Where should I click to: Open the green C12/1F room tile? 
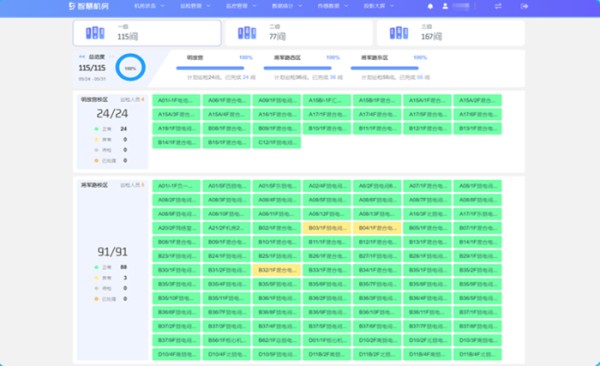pyautogui.click(x=276, y=142)
